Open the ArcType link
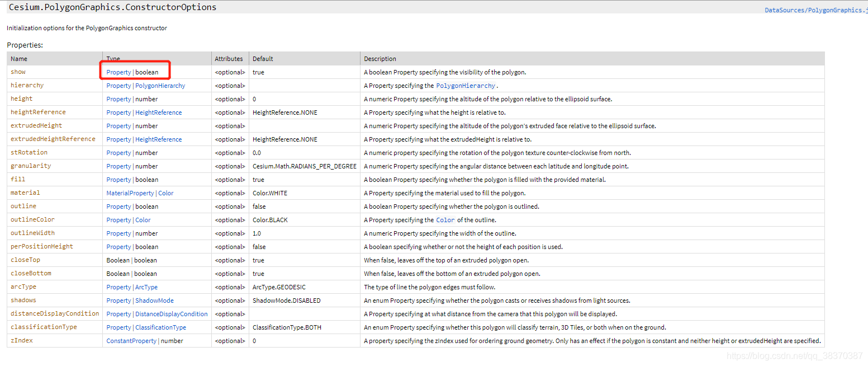This screenshot has height=366, width=868. 146,287
